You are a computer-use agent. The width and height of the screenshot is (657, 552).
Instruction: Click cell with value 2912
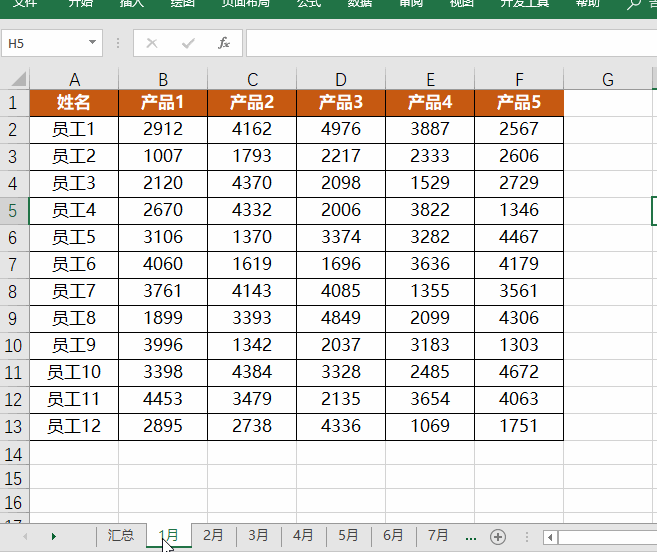point(163,130)
